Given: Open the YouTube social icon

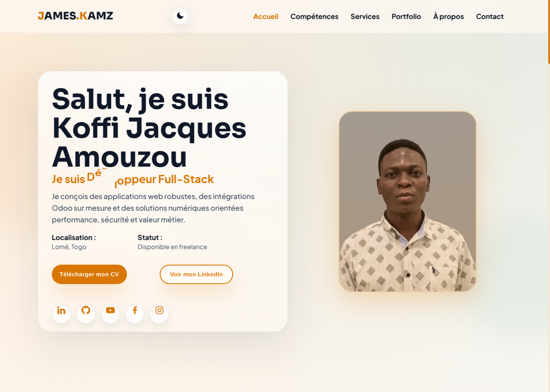Looking at the screenshot, I should (x=111, y=314).
